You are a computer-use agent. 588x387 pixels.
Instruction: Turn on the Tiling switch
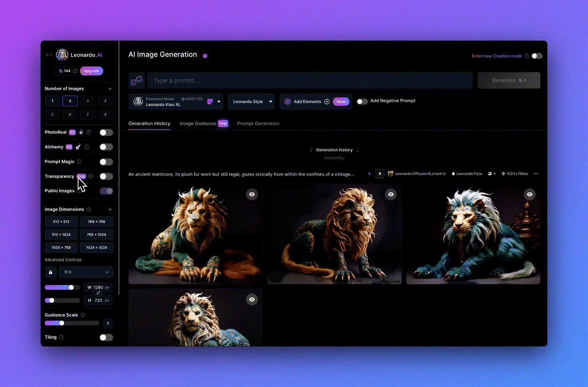tap(106, 337)
